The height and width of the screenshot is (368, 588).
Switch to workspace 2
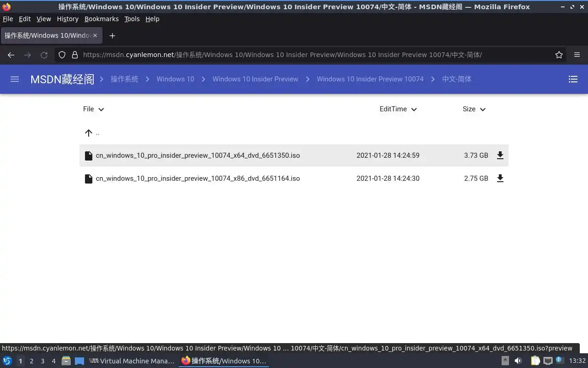31,361
